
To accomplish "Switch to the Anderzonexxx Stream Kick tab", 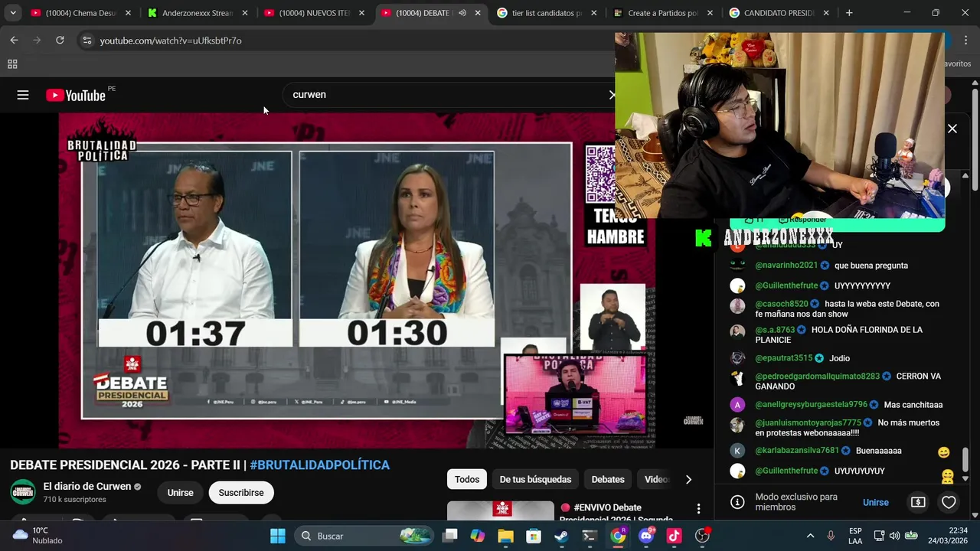I will click(x=198, y=13).
